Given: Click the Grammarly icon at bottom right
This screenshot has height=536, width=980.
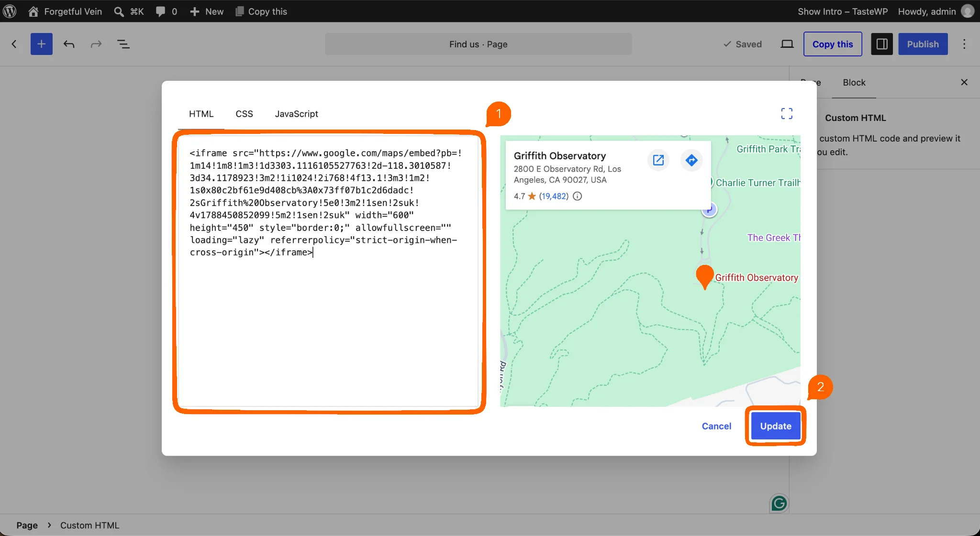Looking at the screenshot, I should coord(779,503).
